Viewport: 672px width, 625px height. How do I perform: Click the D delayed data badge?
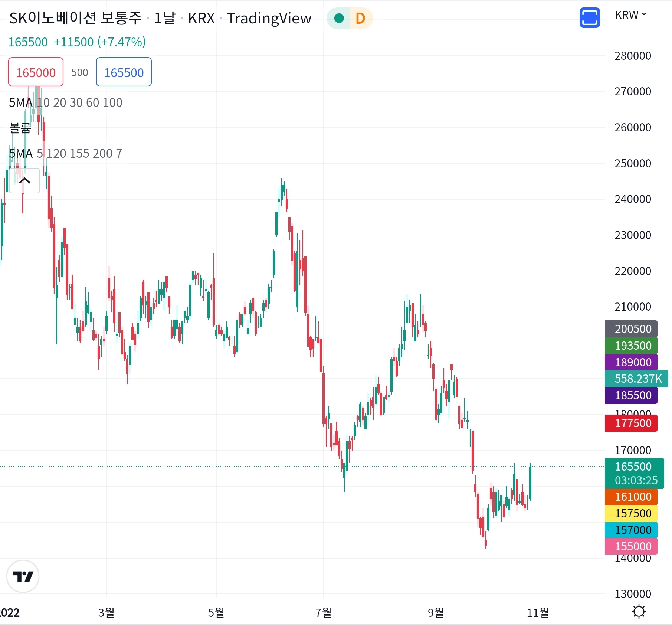(x=361, y=18)
